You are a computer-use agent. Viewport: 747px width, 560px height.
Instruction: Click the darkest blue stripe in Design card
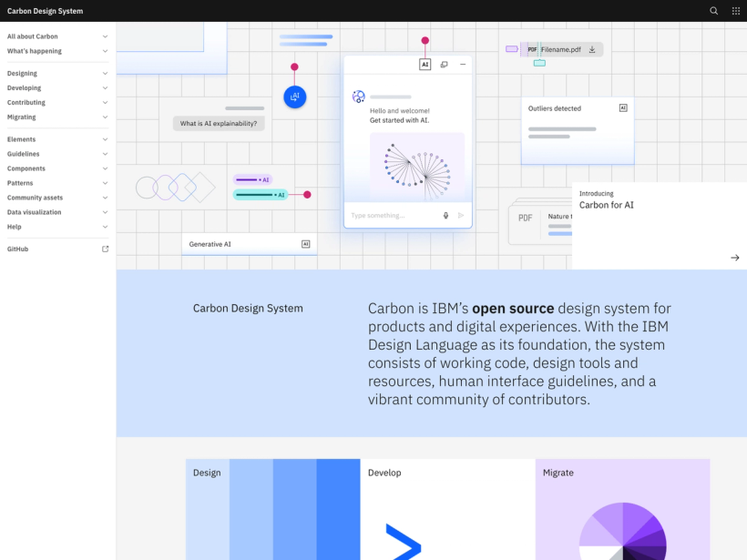[x=338, y=510]
